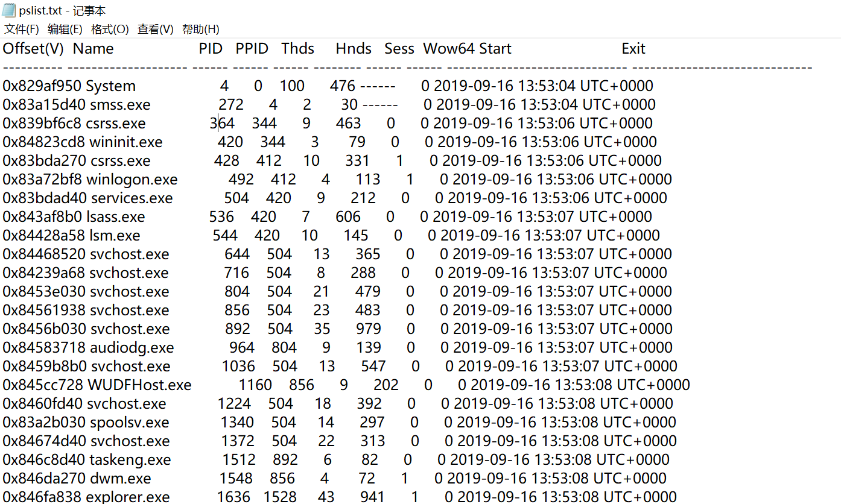Viewport: 841px width, 504px height.
Task: Click the lsm.exe process name
Action: tap(115, 236)
